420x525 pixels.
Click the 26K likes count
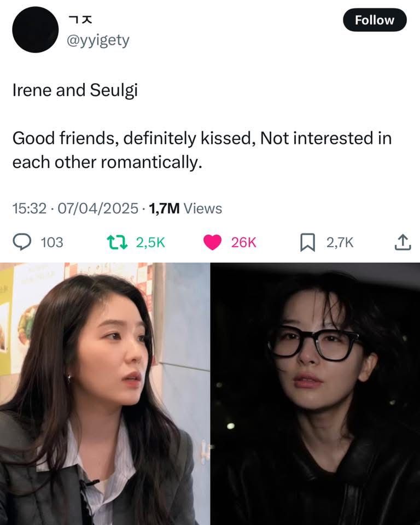point(243,242)
